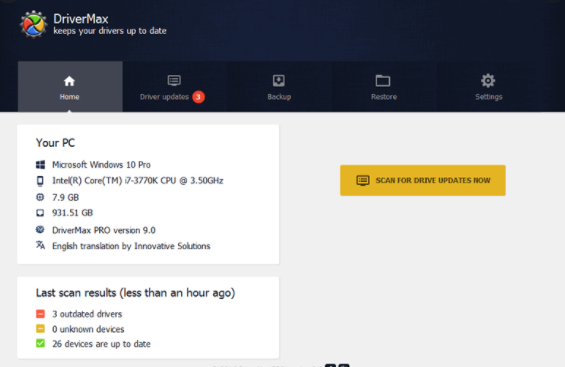Click the Windows logo icon beside OS name
565x367 pixels.
(40, 165)
